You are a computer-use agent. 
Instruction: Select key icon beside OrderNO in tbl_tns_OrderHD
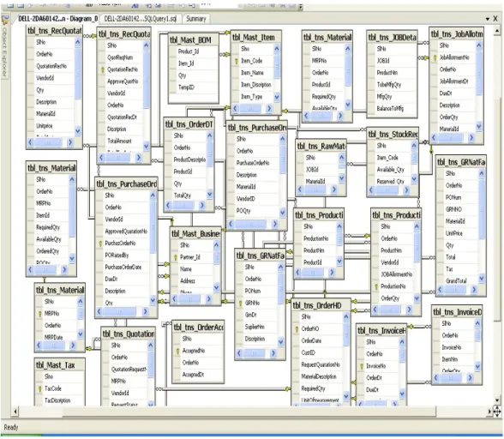click(x=297, y=329)
